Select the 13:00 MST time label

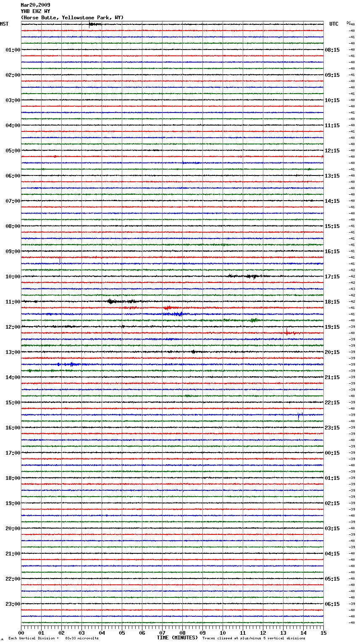point(13,352)
